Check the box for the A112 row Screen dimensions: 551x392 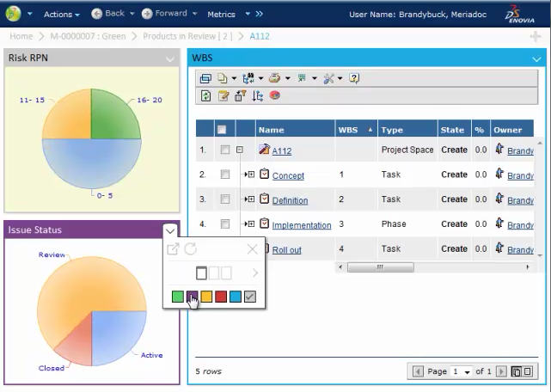[x=224, y=150]
